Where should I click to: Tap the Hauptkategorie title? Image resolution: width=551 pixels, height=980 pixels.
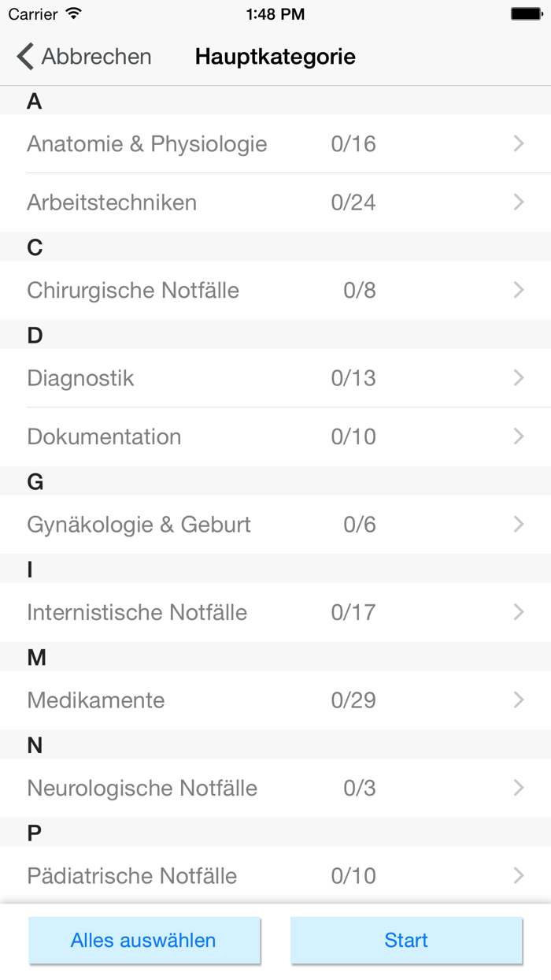pos(275,56)
